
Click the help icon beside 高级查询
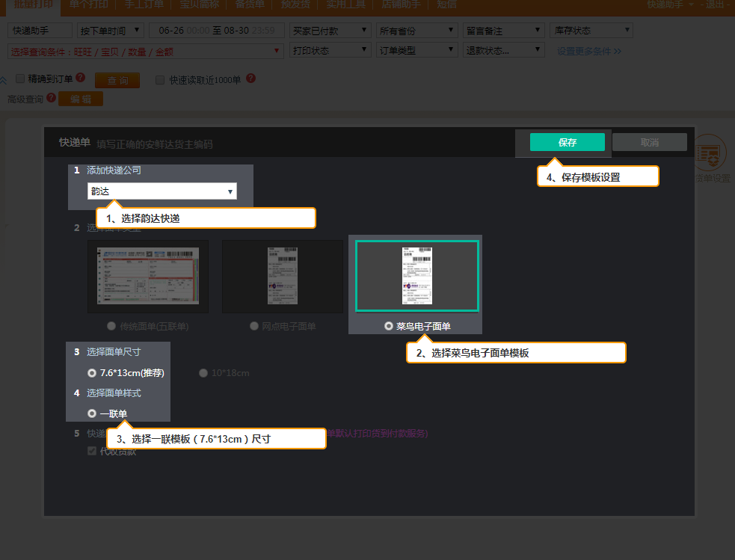coord(51,97)
